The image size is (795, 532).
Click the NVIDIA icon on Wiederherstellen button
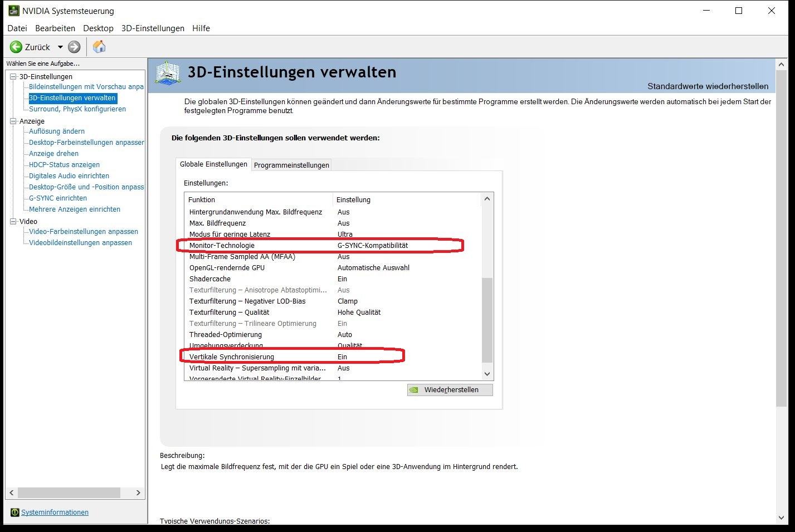414,390
